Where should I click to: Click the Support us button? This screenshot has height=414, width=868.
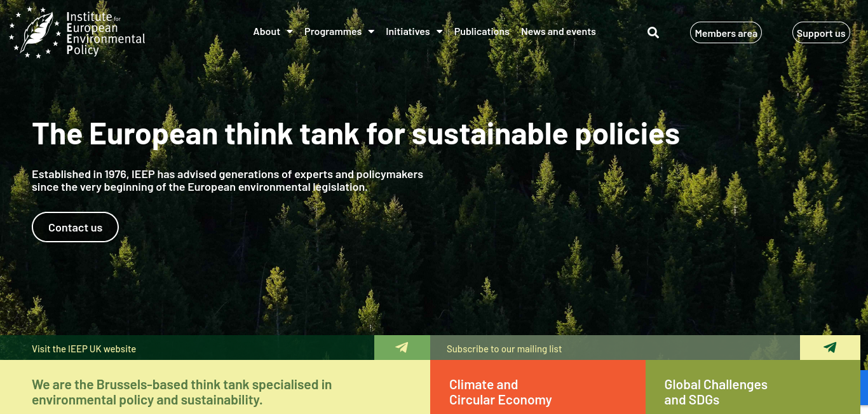tap(821, 33)
